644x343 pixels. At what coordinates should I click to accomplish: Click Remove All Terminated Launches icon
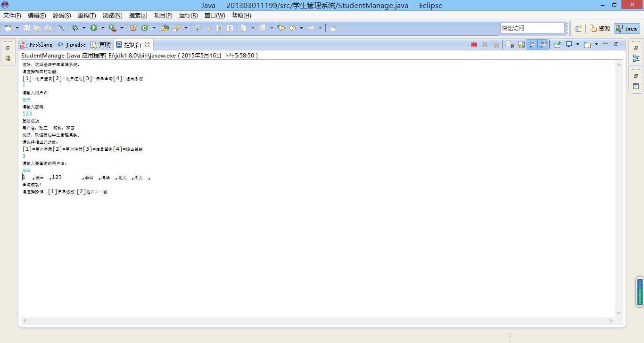(495, 45)
